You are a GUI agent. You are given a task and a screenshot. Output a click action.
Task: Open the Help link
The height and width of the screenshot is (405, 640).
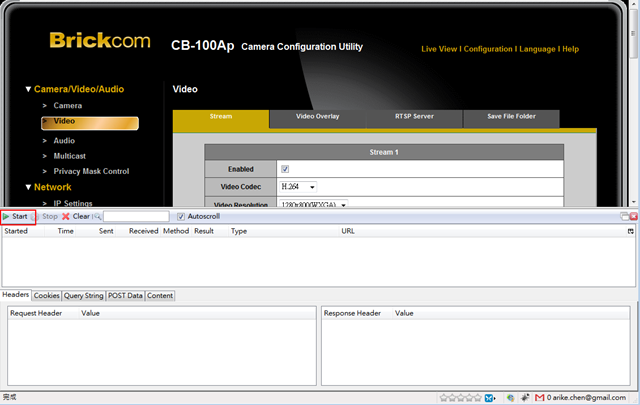[570, 49]
